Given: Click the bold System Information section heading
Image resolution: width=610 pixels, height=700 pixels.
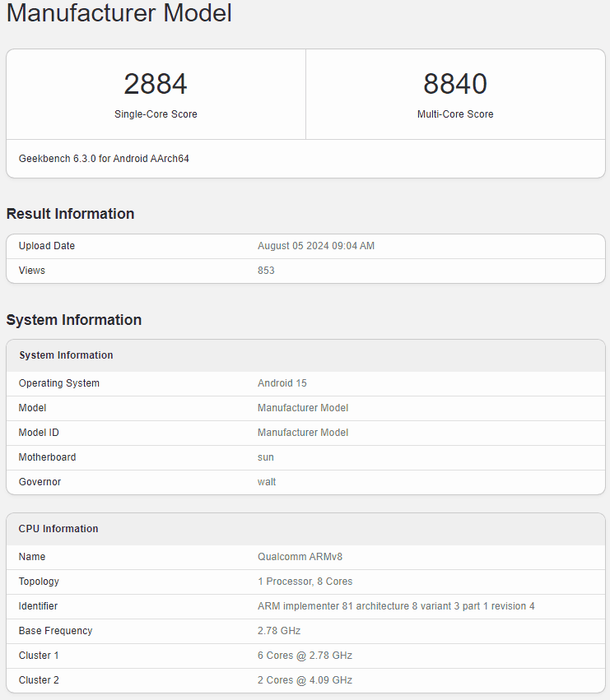Looking at the screenshot, I should tap(74, 320).
